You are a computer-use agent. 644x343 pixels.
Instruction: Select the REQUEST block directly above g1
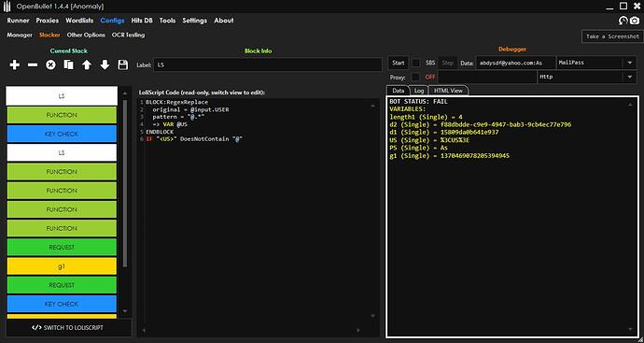(x=62, y=247)
